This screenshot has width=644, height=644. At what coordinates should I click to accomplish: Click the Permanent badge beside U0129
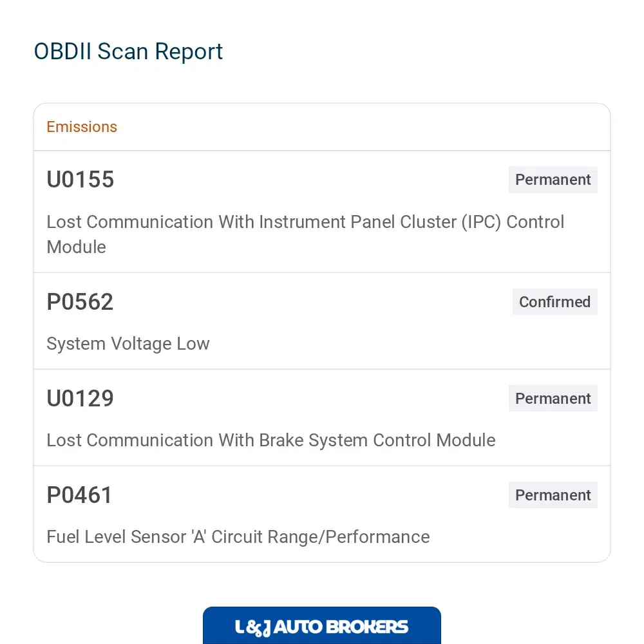(x=553, y=399)
